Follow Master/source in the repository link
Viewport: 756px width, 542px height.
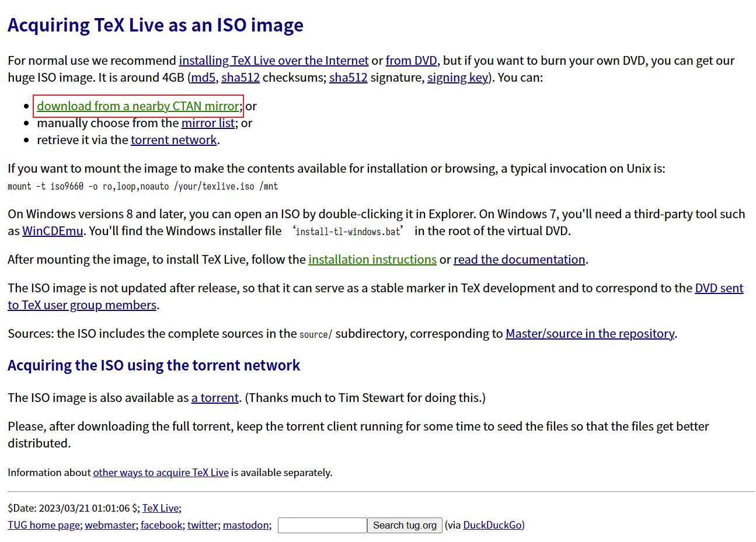pyautogui.click(x=590, y=334)
